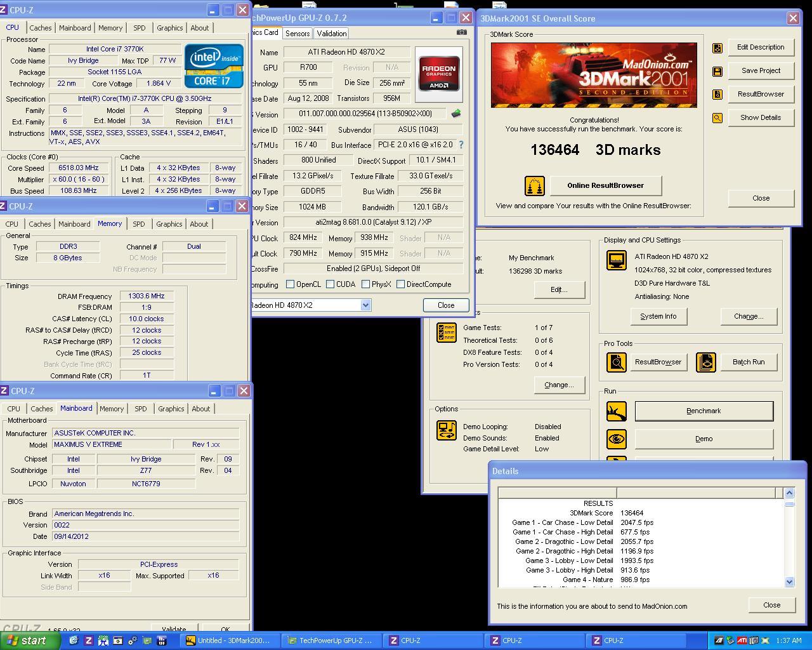Switch to the Validation tab in GPU-Z
812x650 pixels.
point(332,34)
